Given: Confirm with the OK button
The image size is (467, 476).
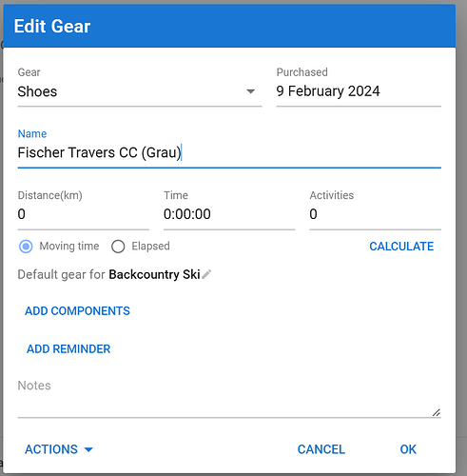Looking at the screenshot, I should [408, 449].
